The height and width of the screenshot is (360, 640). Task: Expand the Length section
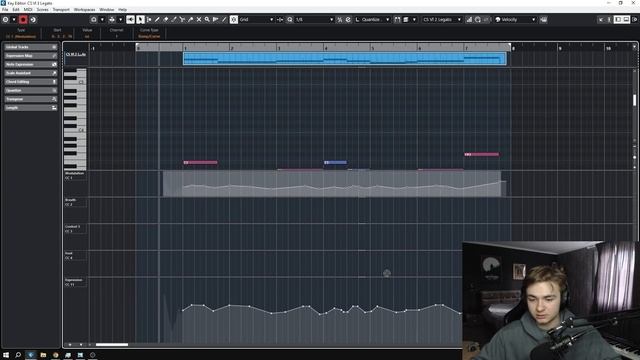[x=31, y=108]
